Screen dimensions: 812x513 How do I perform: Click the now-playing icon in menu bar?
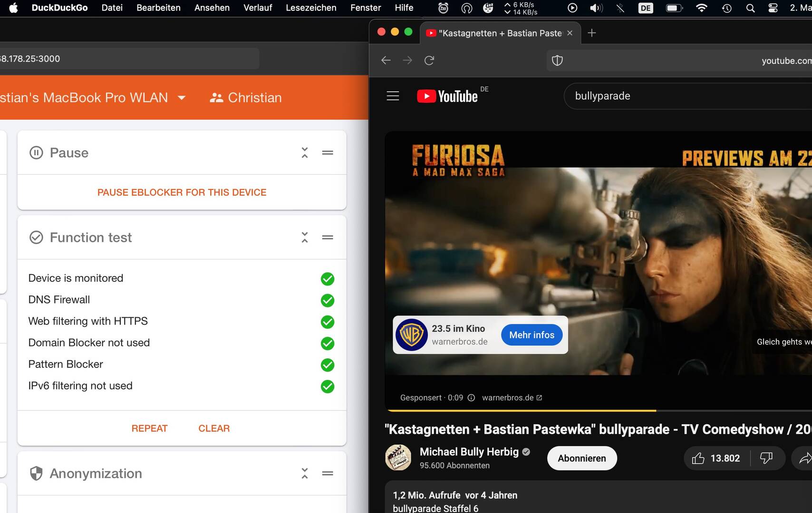572,8
